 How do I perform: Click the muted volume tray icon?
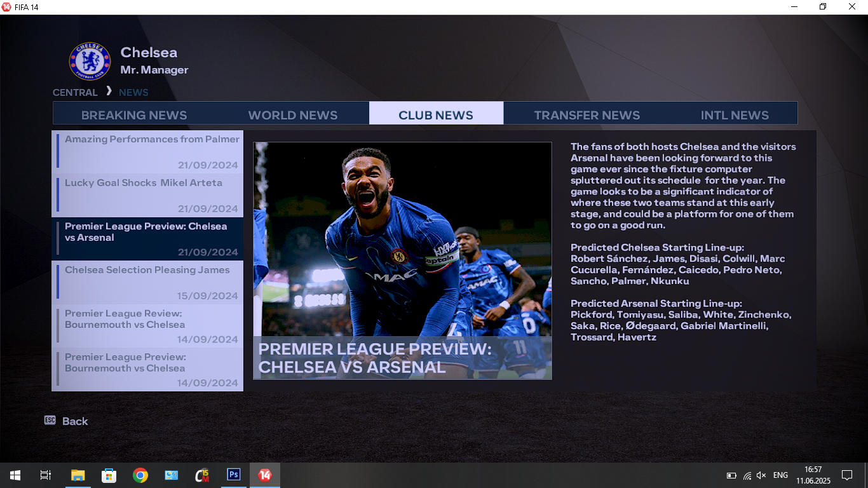pyautogui.click(x=761, y=475)
